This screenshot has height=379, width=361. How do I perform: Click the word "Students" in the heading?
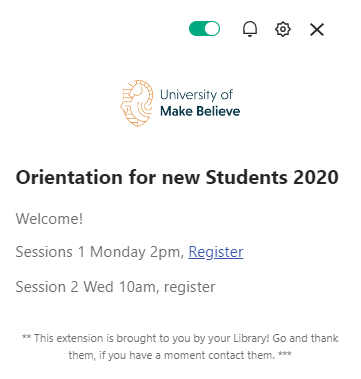(246, 177)
